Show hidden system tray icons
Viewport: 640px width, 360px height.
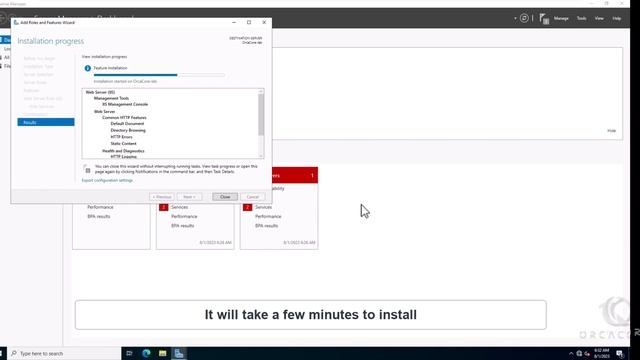pos(571,353)
